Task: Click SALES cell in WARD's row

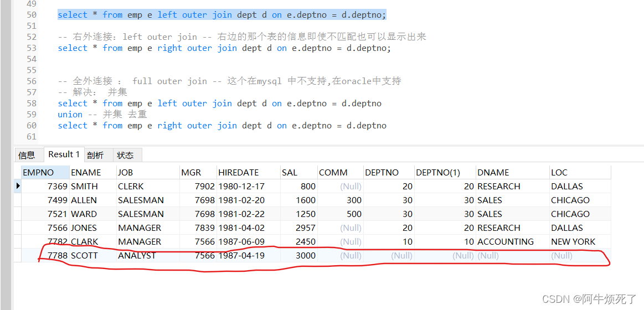Action: (513, 214)
